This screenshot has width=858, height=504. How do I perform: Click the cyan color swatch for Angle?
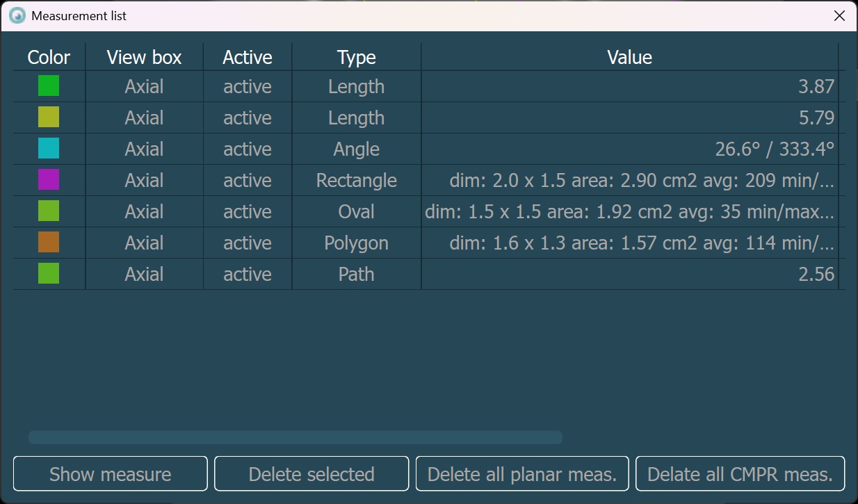tap(49, 149)
